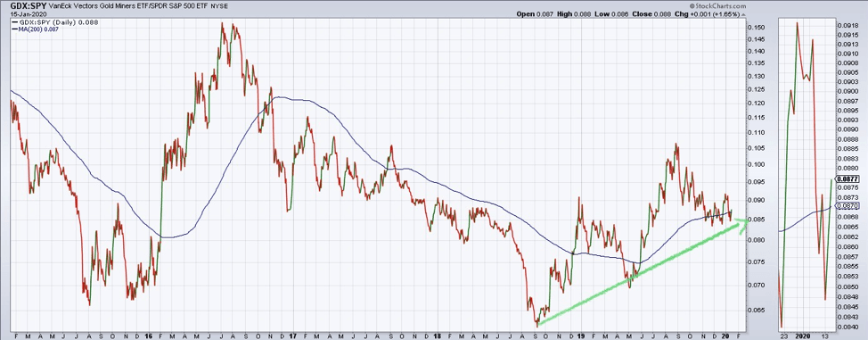This screenshot has height=340, width=868.
Task: Select the GDX:SPY (Daily) 0.088 legend entry
Action: pyautogui.click(x=54, y=22)
